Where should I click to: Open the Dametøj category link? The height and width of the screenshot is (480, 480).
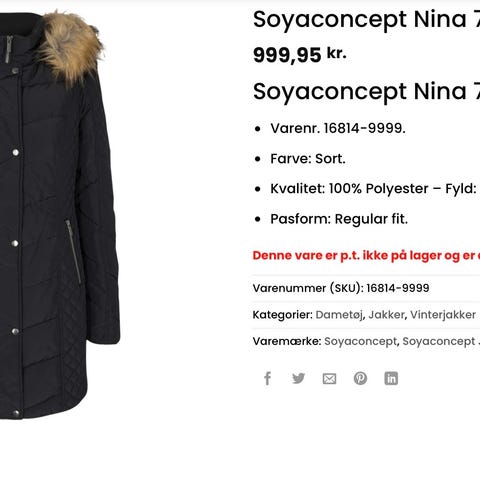tap(339, 315)
